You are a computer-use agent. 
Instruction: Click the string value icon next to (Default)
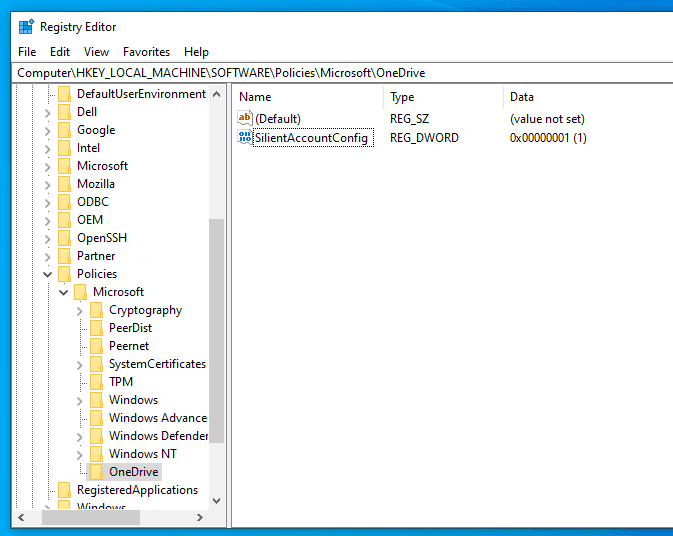pos(245,118)
